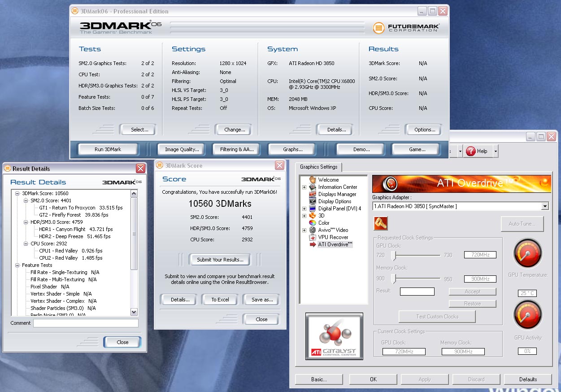Select the red arrow ATI Overdrive icon
Viewport: 561px width, 392px height.
pos(313,244)
